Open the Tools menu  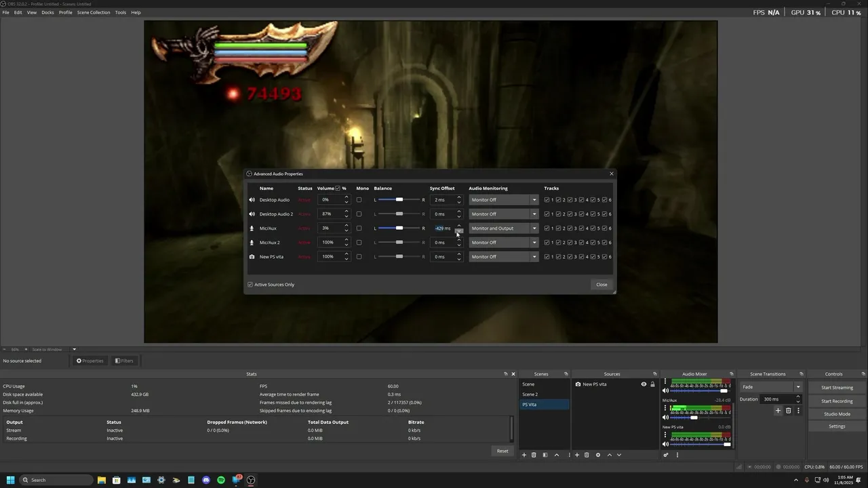click(x=120, y=12)
